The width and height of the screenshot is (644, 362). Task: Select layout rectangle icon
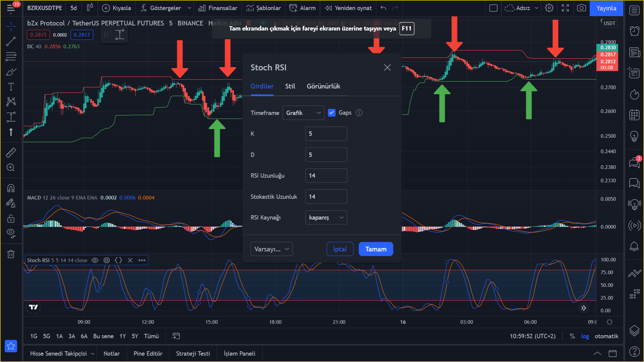(x=493, y=8)
